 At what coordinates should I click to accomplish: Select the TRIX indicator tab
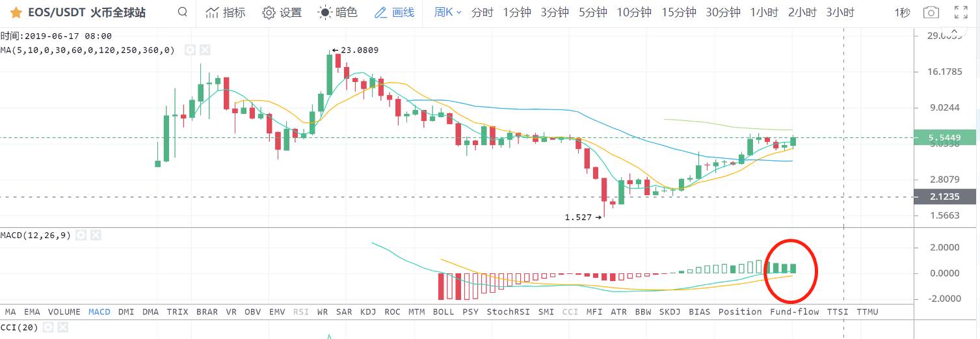178,312
